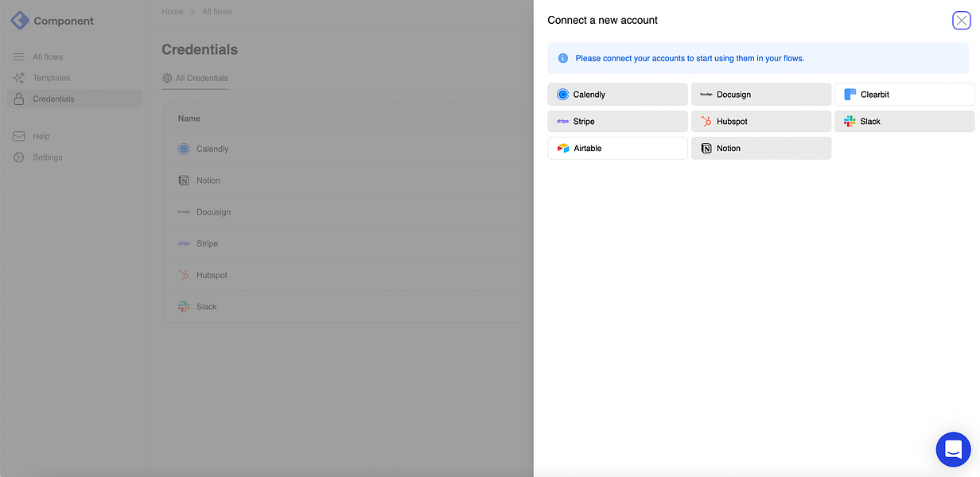Click Stripe icon in credentials table

[x=184, y=243]
